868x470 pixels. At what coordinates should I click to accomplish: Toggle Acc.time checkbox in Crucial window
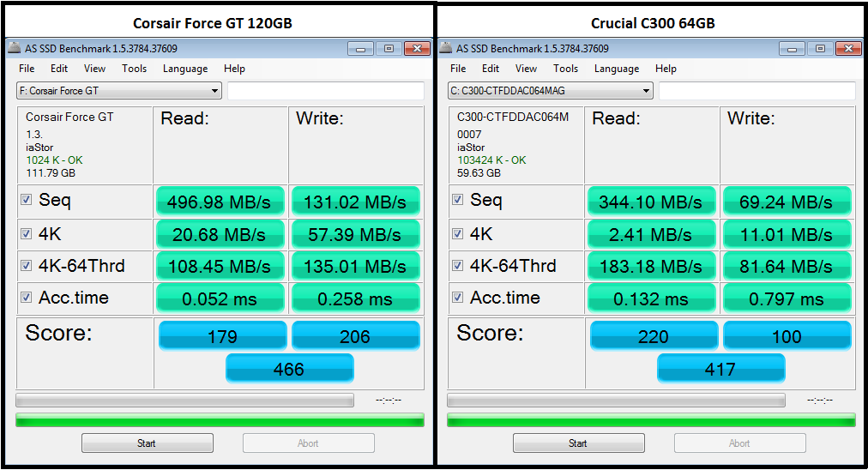tap(457, 298)
